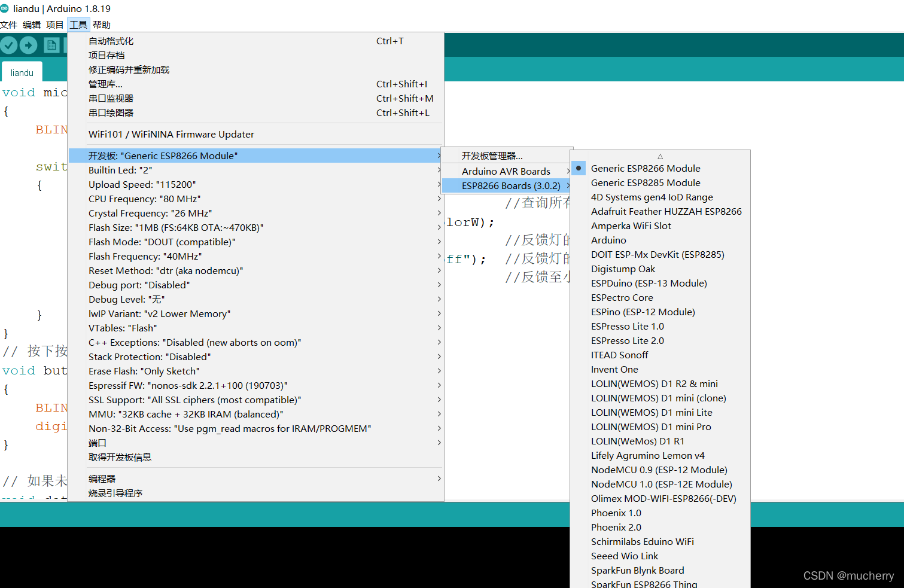
Task: Select ITEAD Sonoff board
Action: (x=661, y=355)
